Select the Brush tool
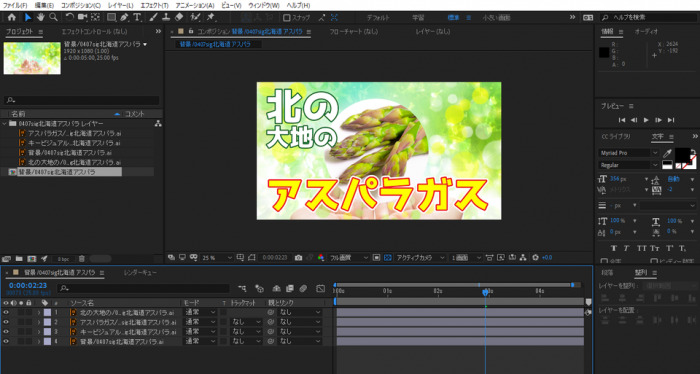Screen dimensions: 700x374 click(153, 17)
